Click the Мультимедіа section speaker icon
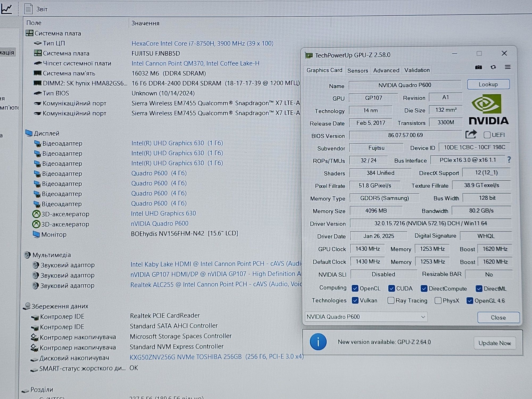Screen dimensions: 532x399 27,255
